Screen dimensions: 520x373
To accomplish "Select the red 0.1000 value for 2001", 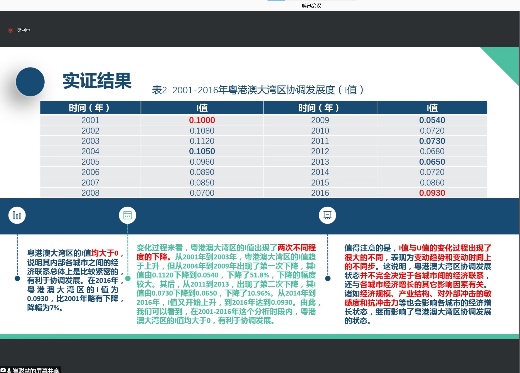I will tap(202, 120).
